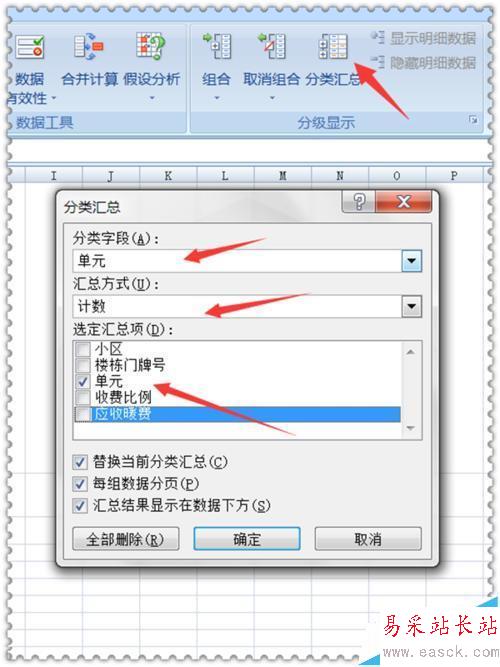Click the summary list scrollbar down arrow
Screen dimensions: 500x667
411,428
